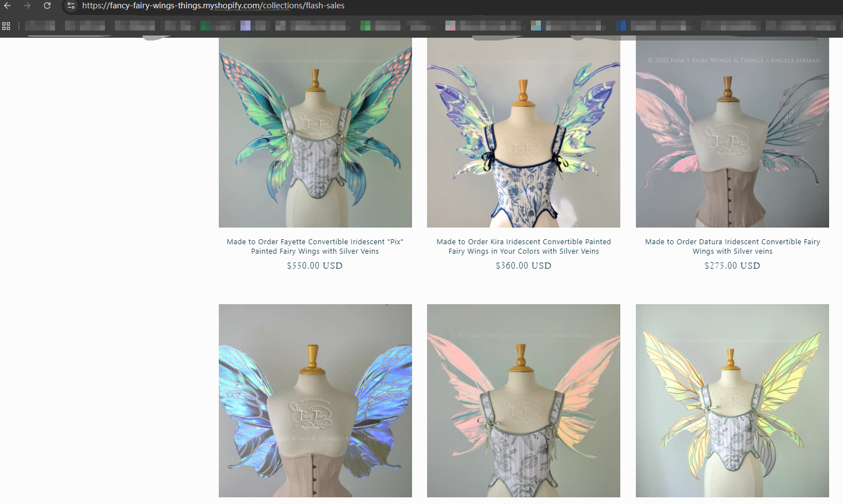Image resolution: width=843 pixels, height=504 pixels.
Task: View the blue butterfly wings with beige corset
Action: point(315,401)
